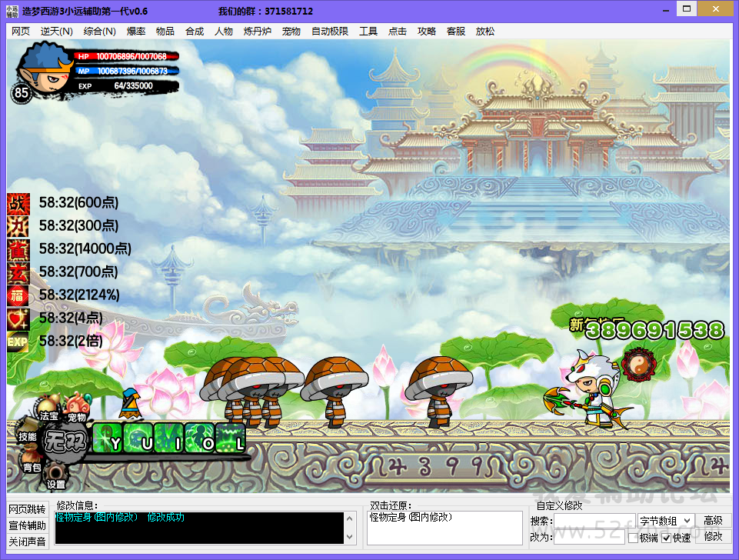This screenshot has width=739, height=560.
Task: Click the 福 buff icon (2124%)
Action: click(x=18, y=296)
